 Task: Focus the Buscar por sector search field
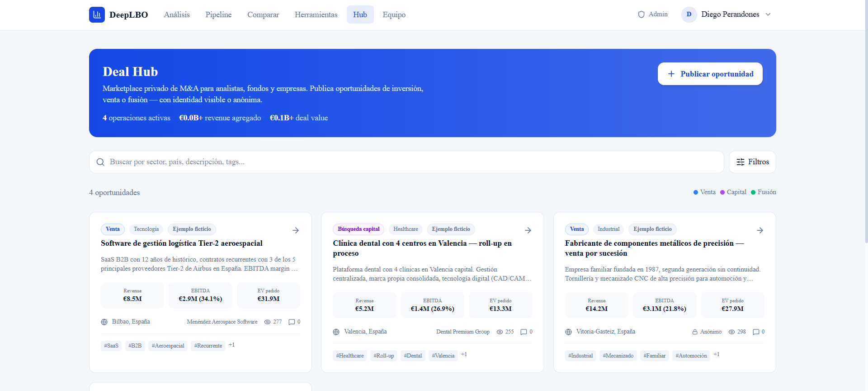406,162
